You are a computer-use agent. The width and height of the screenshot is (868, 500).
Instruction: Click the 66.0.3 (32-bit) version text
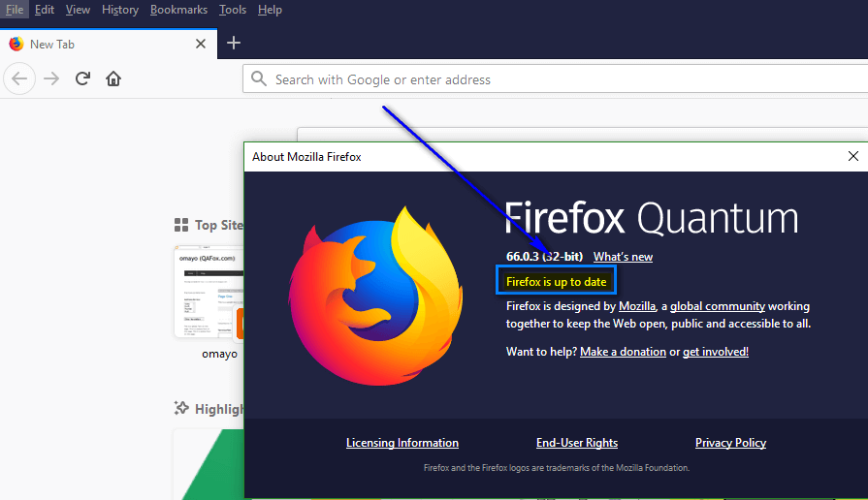tap(544, 257)
